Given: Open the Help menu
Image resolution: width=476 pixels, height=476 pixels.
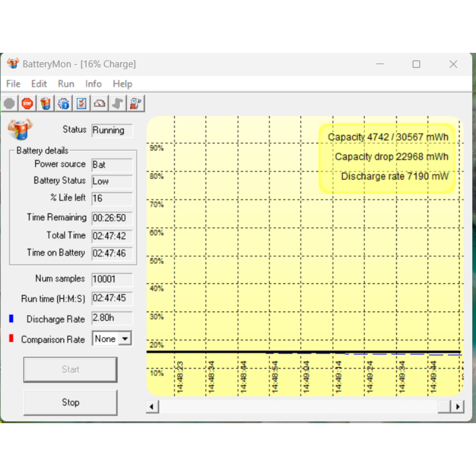Looking at the screenshot, I should pos(122,84).
